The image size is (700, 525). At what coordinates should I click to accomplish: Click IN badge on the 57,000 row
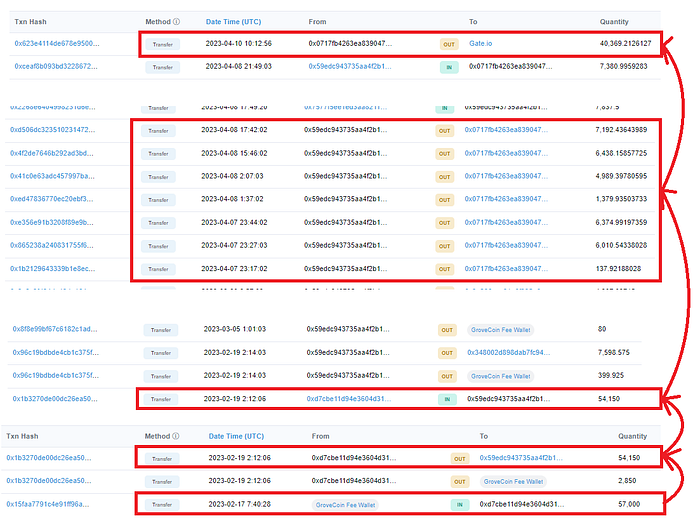[x=460, y=505]
